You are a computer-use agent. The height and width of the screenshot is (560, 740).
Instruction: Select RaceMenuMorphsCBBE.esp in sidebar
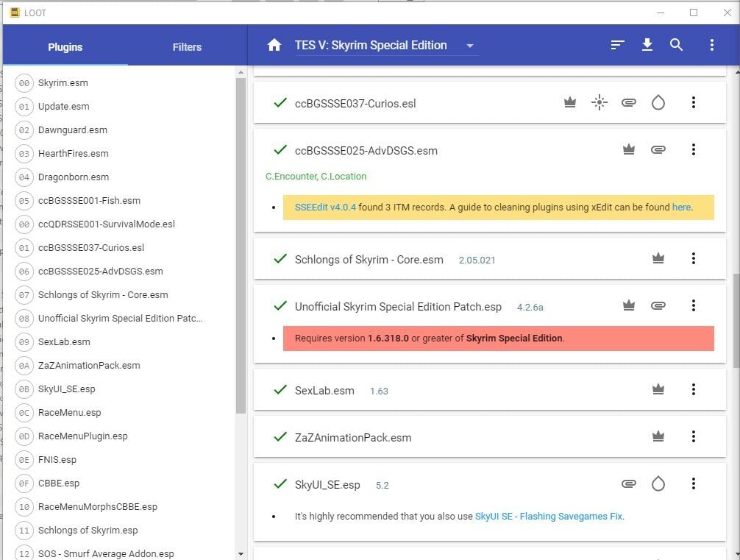coord(98,506)
